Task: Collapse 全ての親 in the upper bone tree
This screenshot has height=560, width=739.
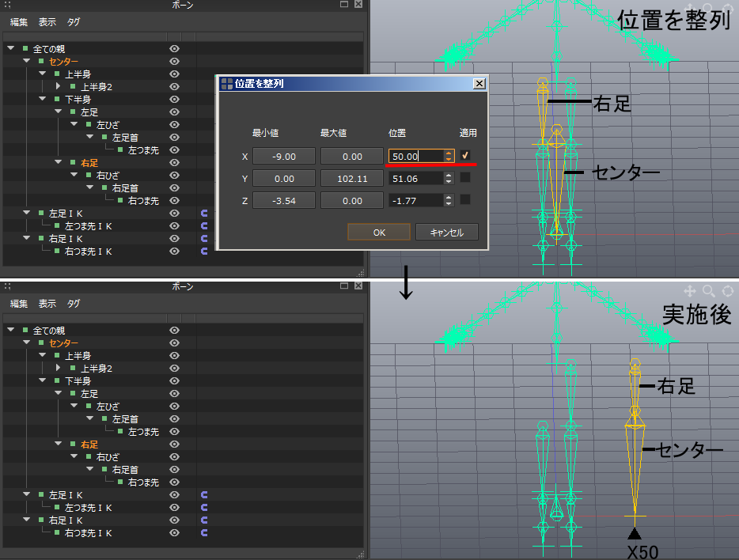Action: click(11, 48)
